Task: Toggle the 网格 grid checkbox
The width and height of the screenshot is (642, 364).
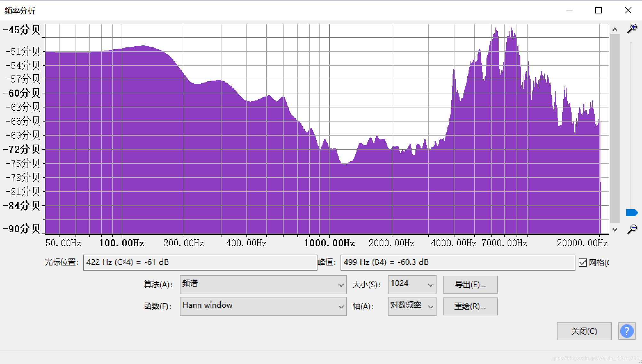Action: click(x=583, y=263)
